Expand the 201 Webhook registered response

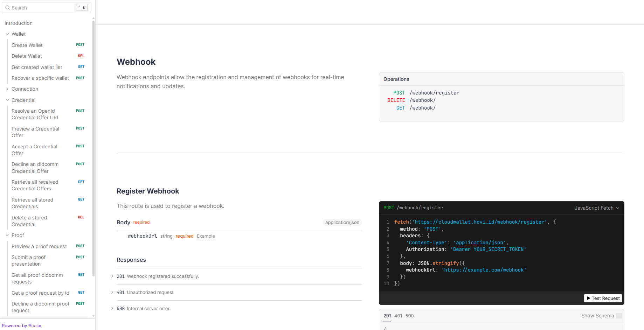[112, 276]
